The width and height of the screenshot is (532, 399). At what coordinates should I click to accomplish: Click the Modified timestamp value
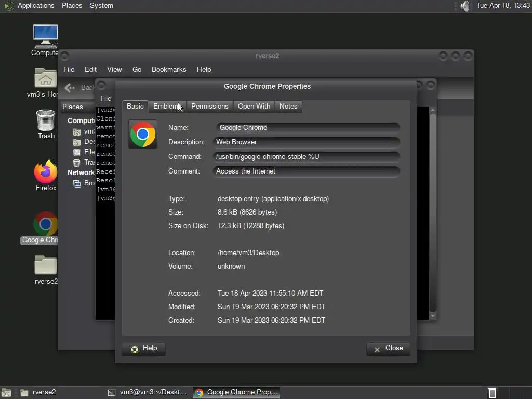tap(271, 307)
